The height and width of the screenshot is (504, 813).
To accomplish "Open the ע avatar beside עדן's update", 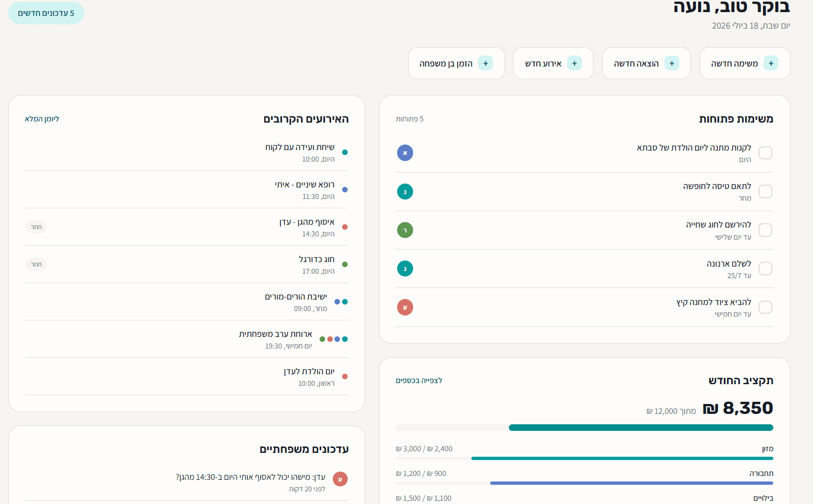I will [x=340, y=479].
